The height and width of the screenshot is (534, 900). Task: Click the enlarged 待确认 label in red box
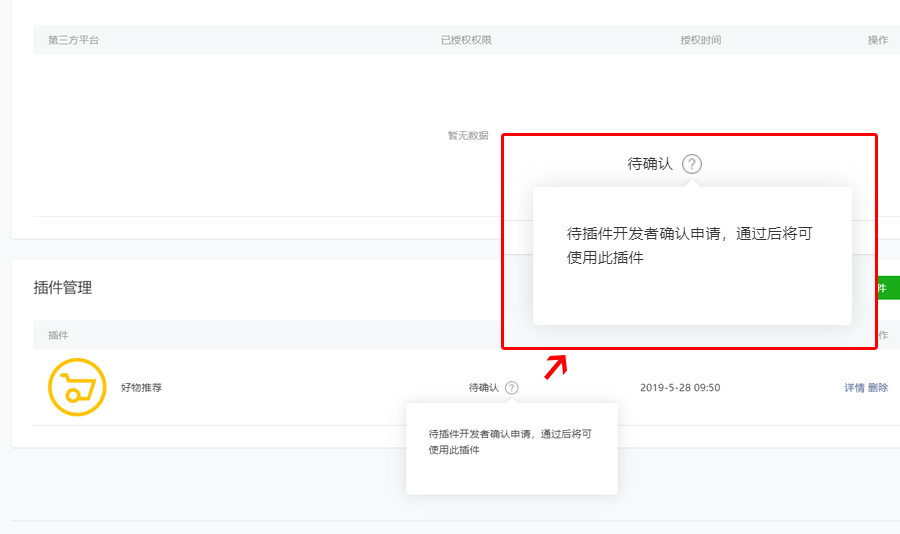pos(650,164)
